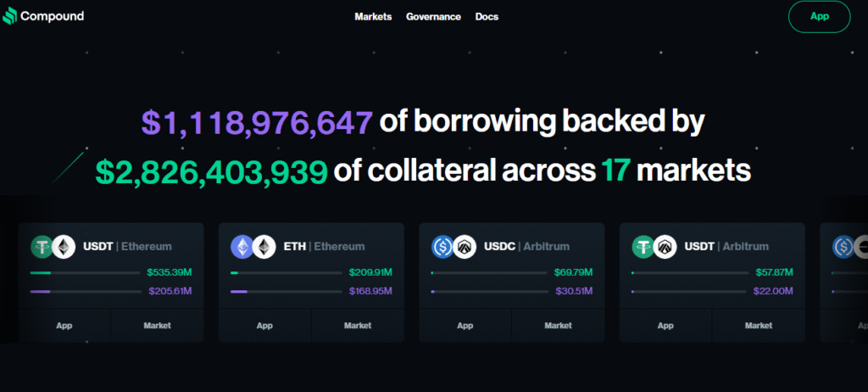868x392 pixels.
Task: Open the Docs navigation link
Action: [x=487, y=17]
